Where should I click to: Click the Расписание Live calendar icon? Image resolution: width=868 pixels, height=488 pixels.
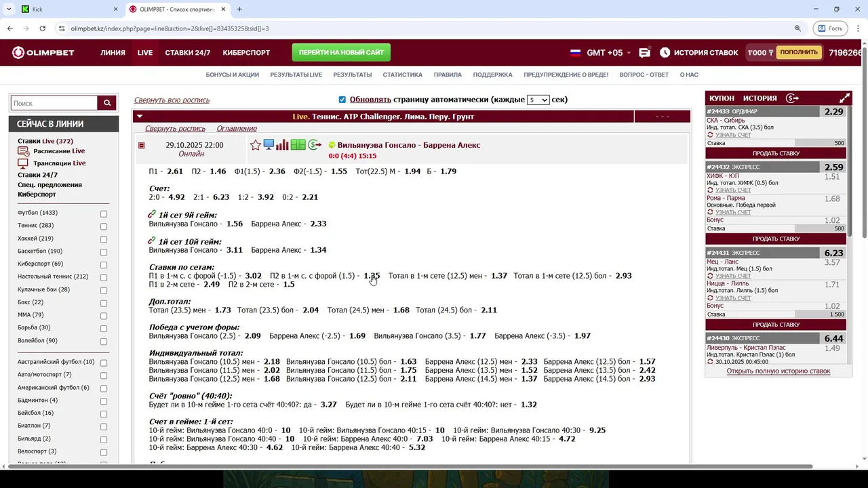coord(24,151)
